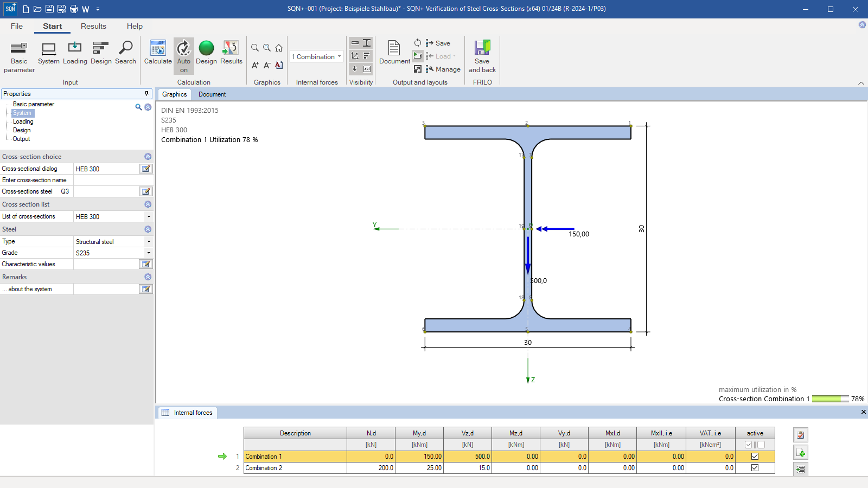Select Loading in the properties tree
Image resolution: width=868 pixels, height=488 pixels.
(23, 121)
